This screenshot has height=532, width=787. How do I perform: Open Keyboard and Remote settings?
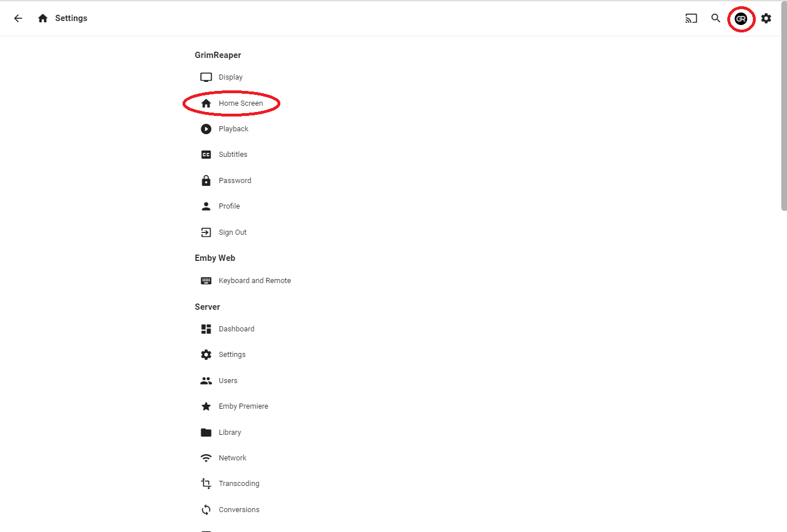[x=254, y=281]
